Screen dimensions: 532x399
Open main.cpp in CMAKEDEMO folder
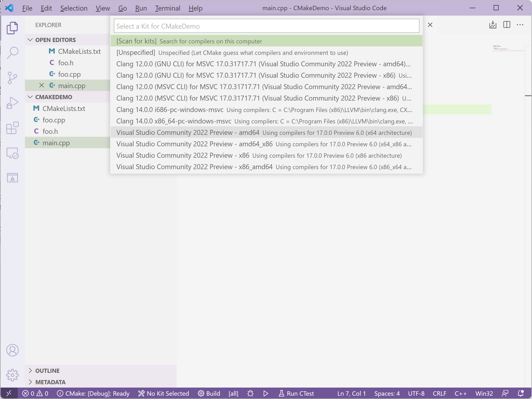click(x=67, y=143)
